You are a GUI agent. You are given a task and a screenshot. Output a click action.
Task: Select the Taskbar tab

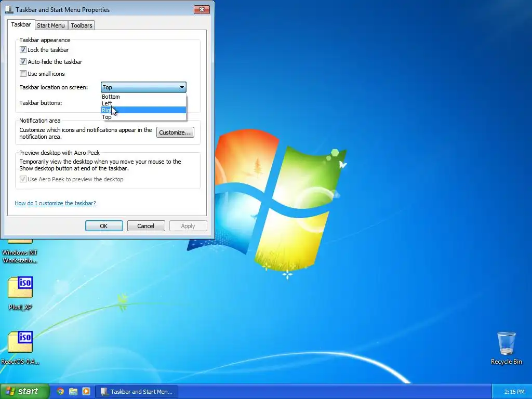(21, 24)
